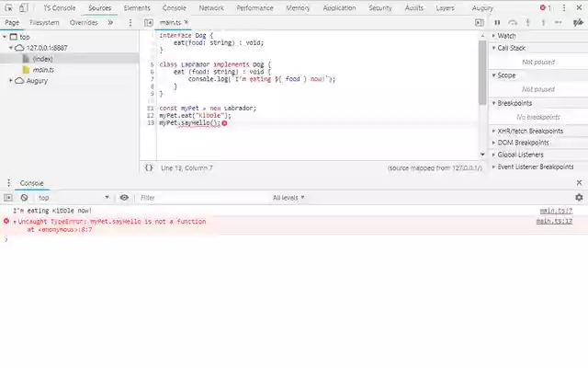This screenshot has height=368, width=588.
Task: Switch to the TS Console tab
Action: [59, 7]
